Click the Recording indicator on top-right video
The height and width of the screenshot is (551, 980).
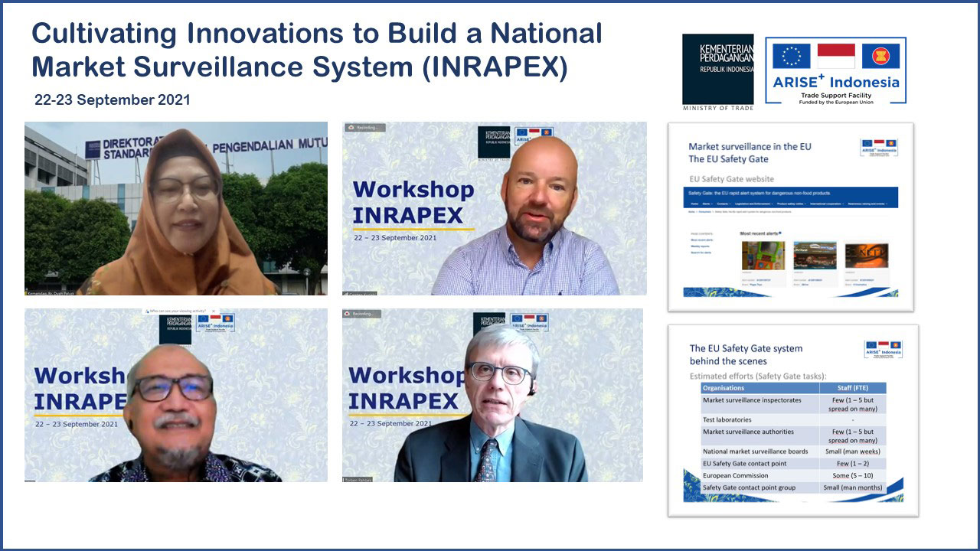pos(364,127)
